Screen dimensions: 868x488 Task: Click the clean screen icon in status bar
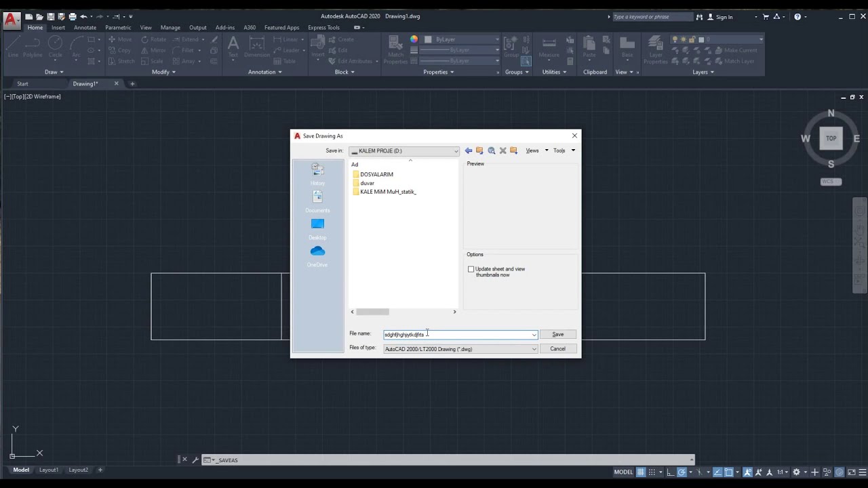851,472
